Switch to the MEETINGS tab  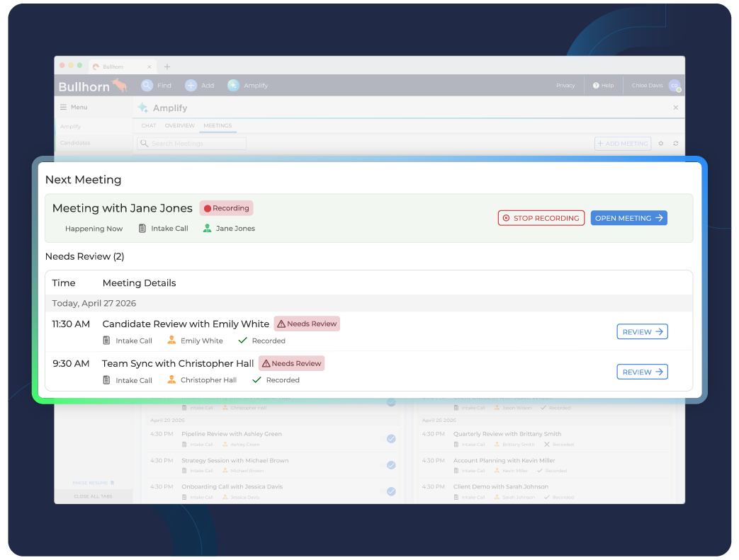[x=218, y=126]
